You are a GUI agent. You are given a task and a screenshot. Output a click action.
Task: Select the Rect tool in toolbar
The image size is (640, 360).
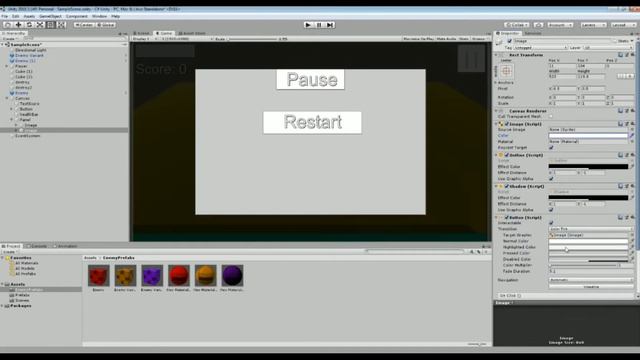click(x=50, y=25)
